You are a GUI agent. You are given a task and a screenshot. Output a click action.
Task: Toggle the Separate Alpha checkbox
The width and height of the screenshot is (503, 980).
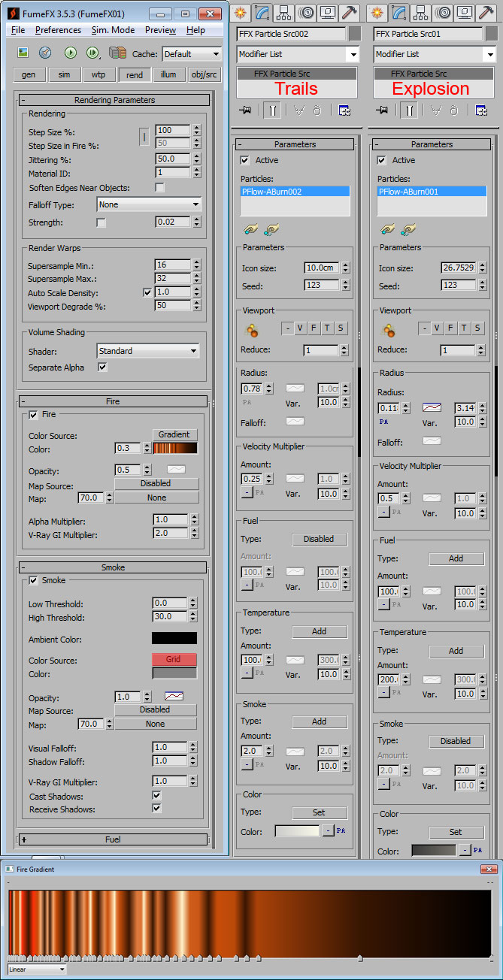[102, 367]
